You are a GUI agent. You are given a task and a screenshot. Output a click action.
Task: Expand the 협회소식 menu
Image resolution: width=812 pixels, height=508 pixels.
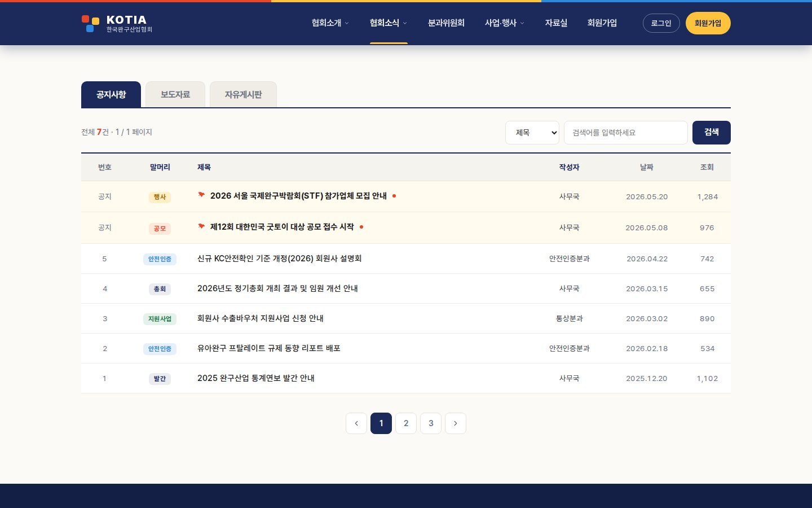(389, 23)
